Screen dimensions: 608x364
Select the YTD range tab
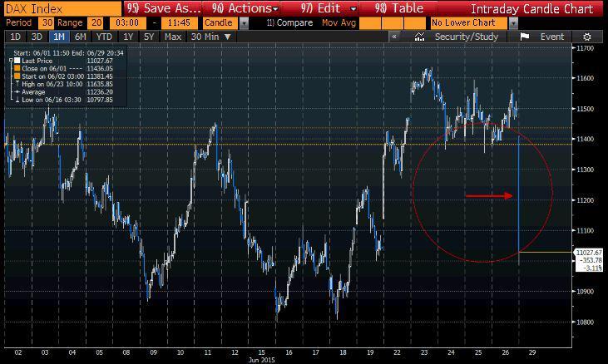point(104,37)
